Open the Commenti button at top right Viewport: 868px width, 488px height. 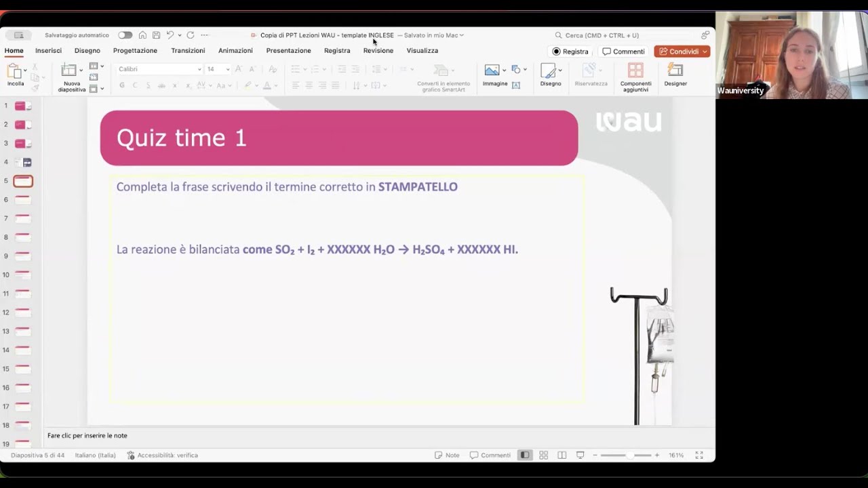tap(623, 52)
